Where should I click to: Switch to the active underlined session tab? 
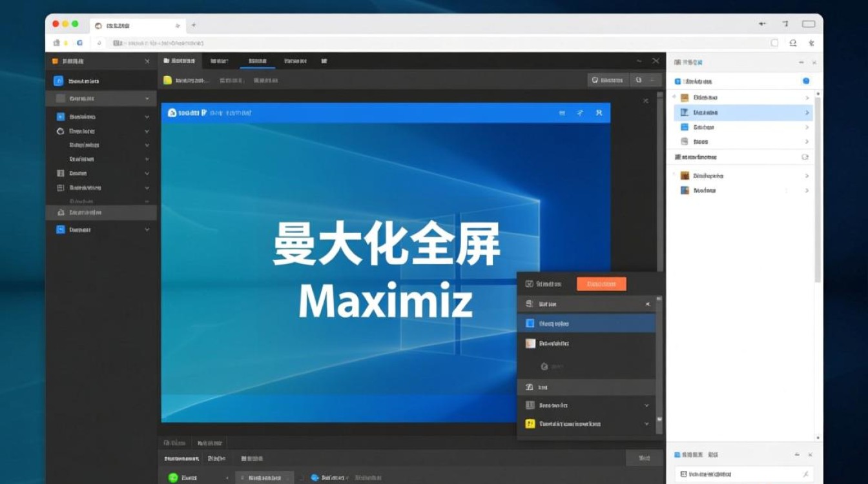tap(256, 61)
